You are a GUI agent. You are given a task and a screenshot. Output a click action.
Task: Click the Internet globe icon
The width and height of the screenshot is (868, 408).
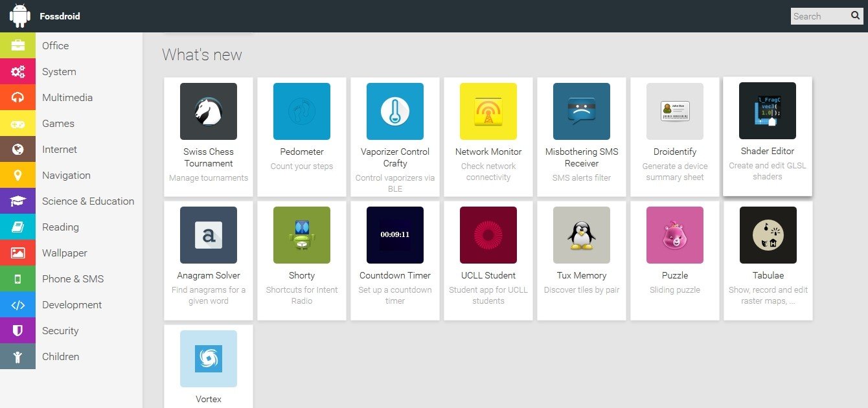(x=17, y=149)
